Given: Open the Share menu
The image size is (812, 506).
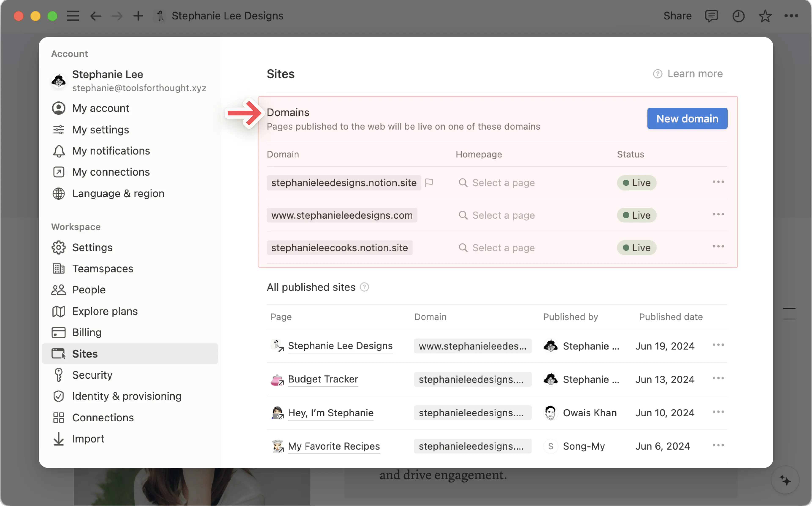Looking at the screenshot, I should [677, 15].
